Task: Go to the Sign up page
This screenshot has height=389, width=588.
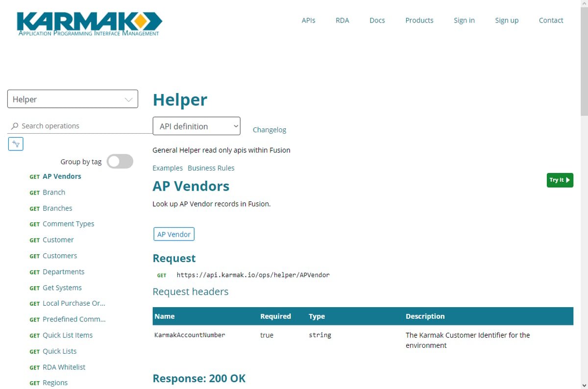Action: pos(507,20)
